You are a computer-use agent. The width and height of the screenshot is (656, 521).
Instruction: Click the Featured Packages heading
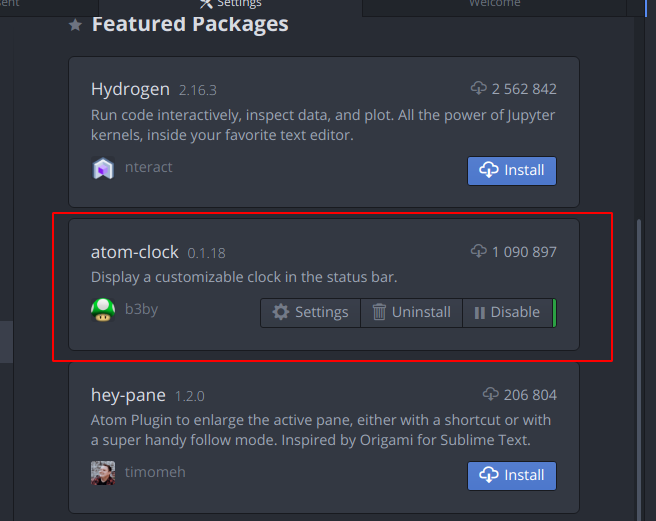pyautogui.click(x=190, y=24)
